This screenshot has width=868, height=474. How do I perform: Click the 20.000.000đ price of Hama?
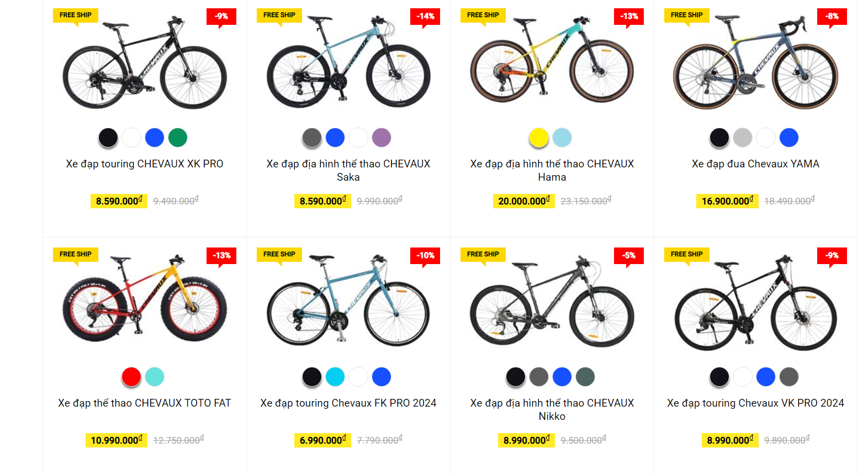click(x=523, y=201)
